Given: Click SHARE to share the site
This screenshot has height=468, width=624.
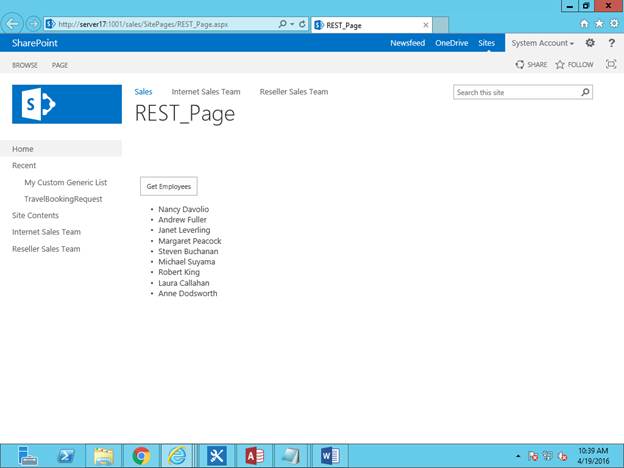Looking at the screenshot, I should pos(531,64).
